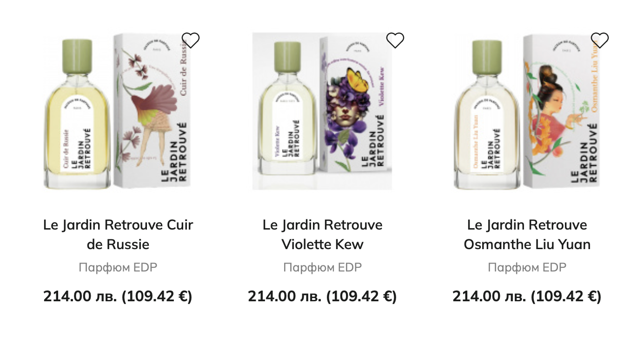
Task: Add Cuir de Russie to wishlist heart
Action: coord(191,41)
